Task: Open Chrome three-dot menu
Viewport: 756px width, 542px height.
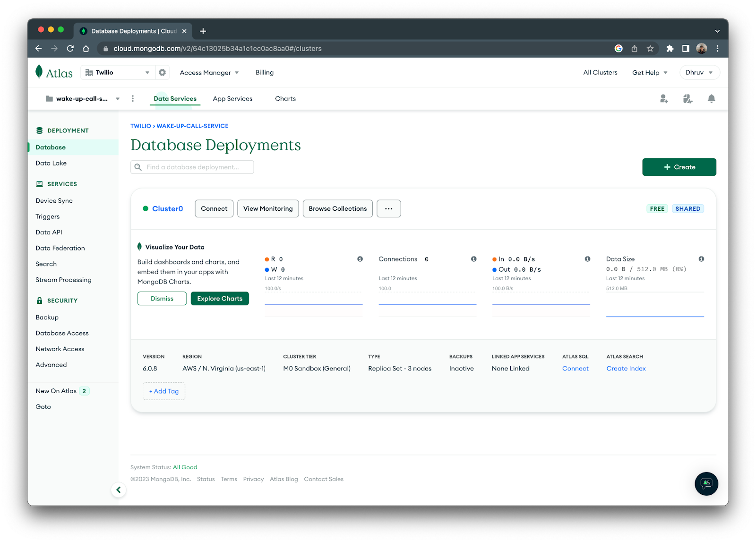Action: 717,48
